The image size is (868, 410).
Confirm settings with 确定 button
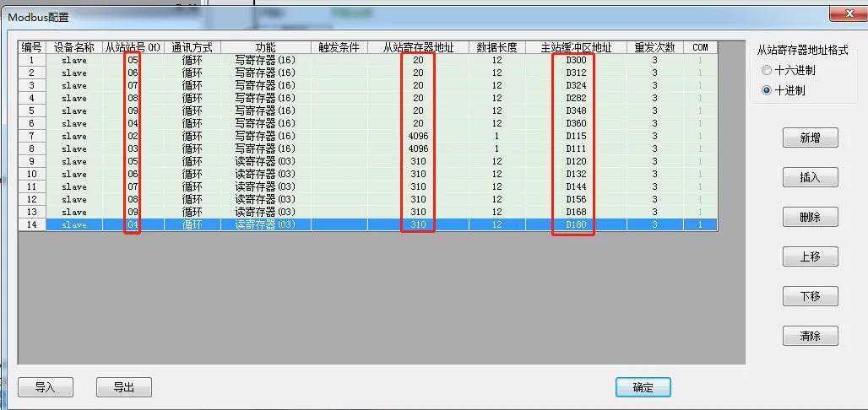click(643, 387)
